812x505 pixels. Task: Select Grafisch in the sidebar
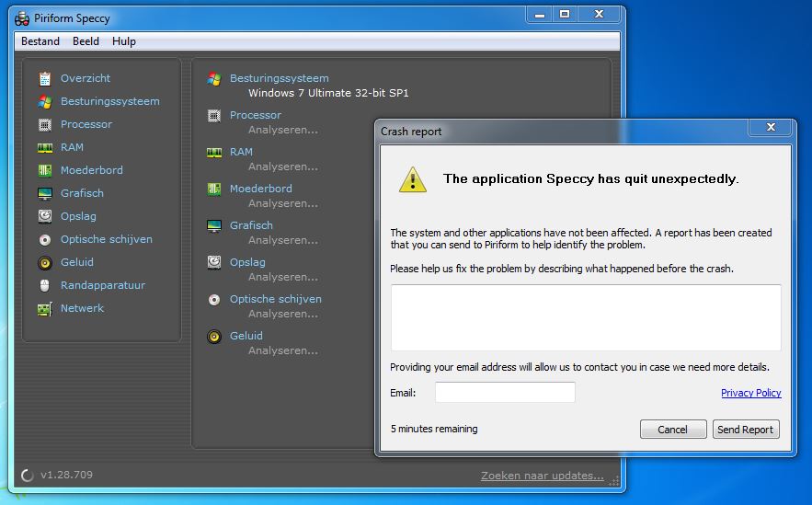point(82,193)
